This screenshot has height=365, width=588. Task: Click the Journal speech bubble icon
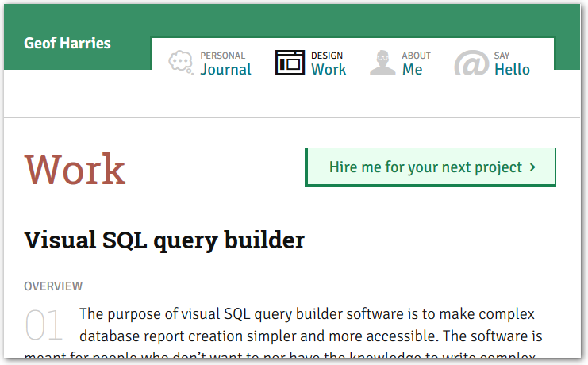point(181,63)
